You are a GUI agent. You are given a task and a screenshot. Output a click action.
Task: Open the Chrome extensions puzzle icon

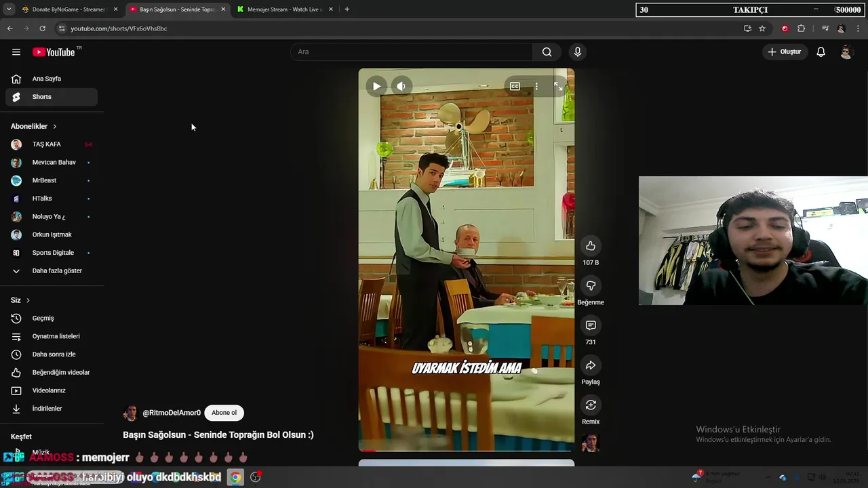801,28
